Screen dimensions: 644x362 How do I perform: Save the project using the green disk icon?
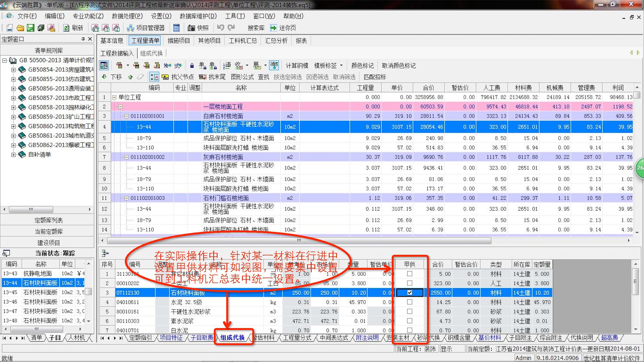click(x=30, y=28)
